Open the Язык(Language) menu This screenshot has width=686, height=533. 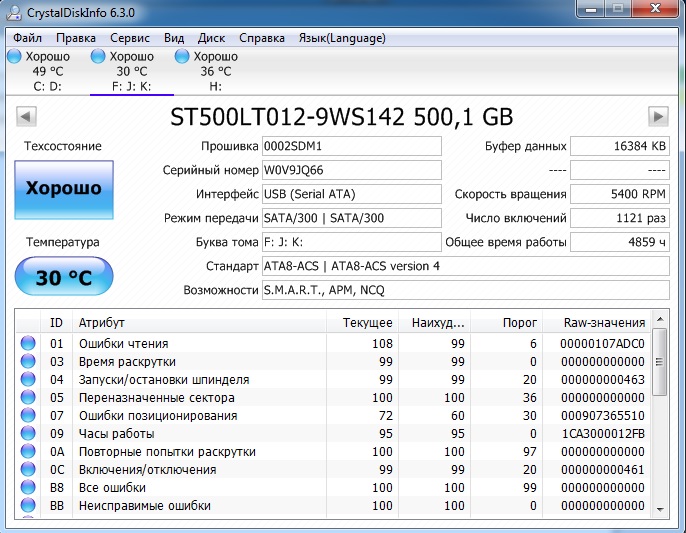pyautogui.click(x=342, y=39)
